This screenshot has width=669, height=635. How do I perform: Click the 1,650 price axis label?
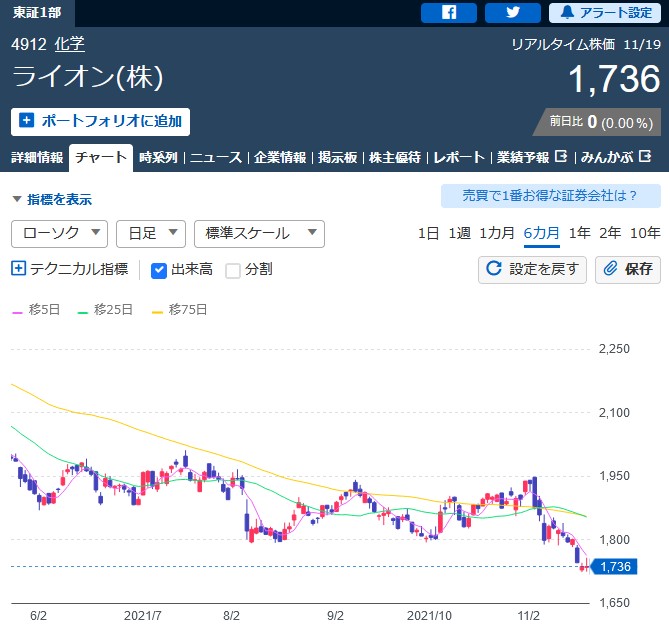[x=614, y=603]
